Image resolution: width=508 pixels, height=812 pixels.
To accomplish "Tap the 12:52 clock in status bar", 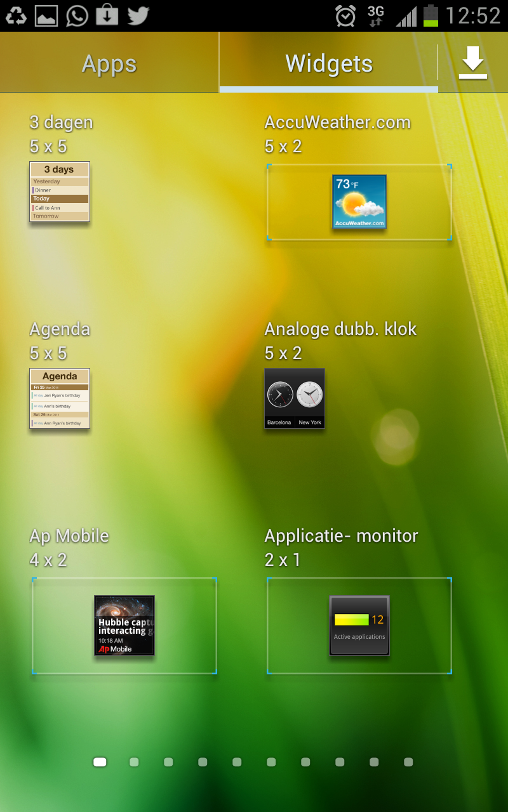I will pos(473,16).
